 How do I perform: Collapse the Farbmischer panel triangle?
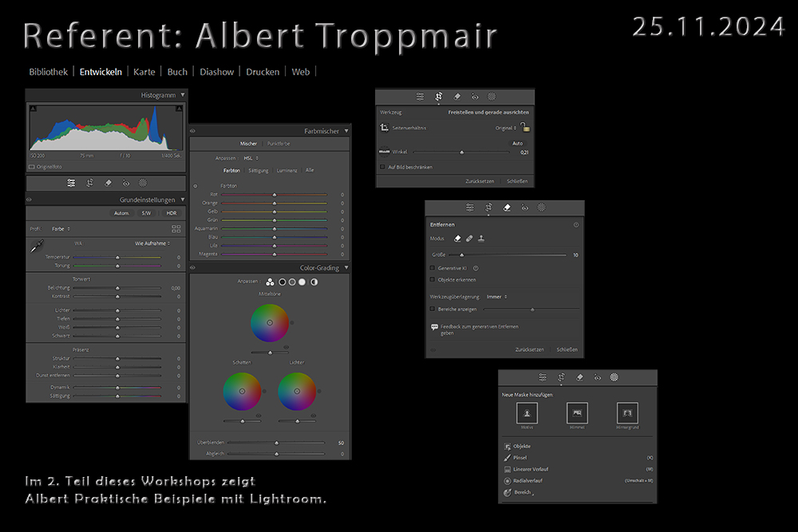click(346, 131)
